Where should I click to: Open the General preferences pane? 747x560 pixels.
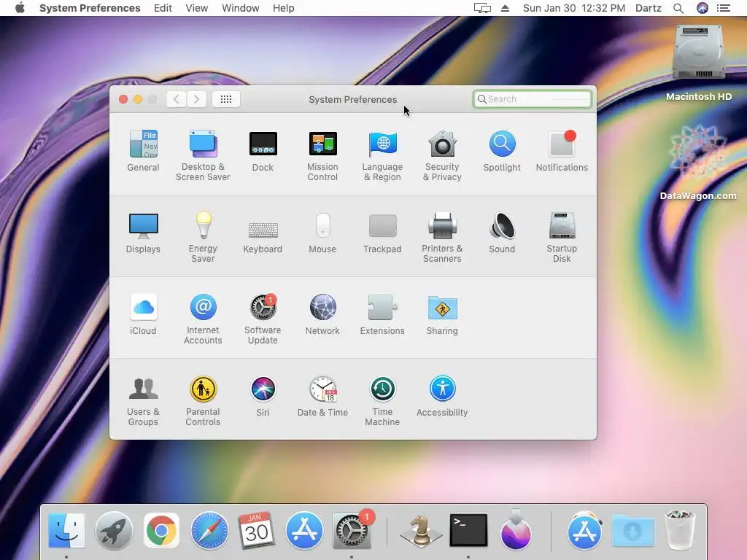tap(143, 151)
